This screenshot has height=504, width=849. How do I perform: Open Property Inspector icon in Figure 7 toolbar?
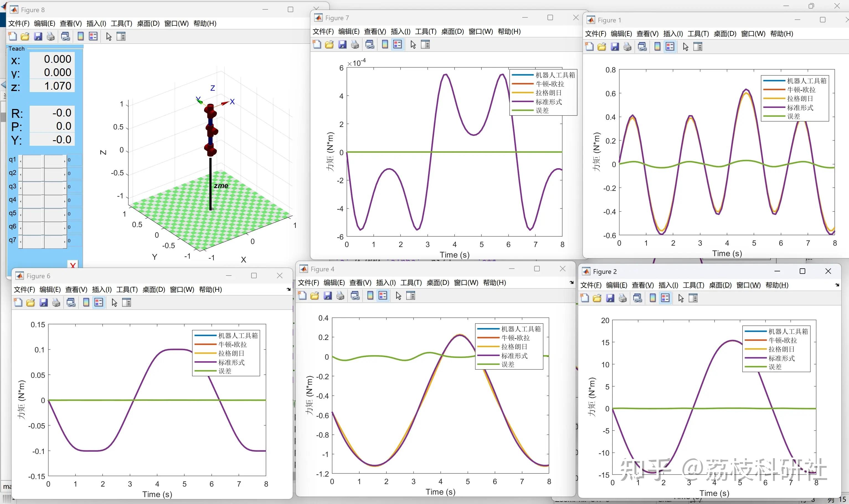(425, 45)
